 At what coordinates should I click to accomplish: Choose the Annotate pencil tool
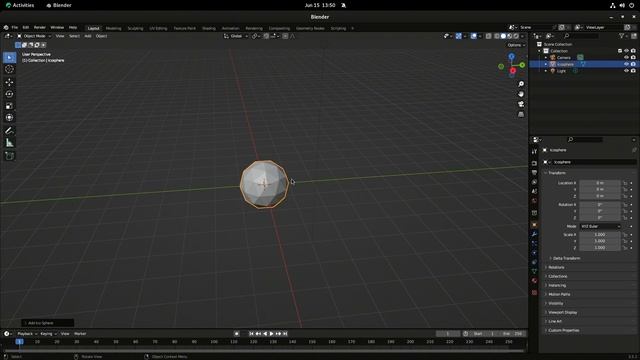[x=9, y=131]
